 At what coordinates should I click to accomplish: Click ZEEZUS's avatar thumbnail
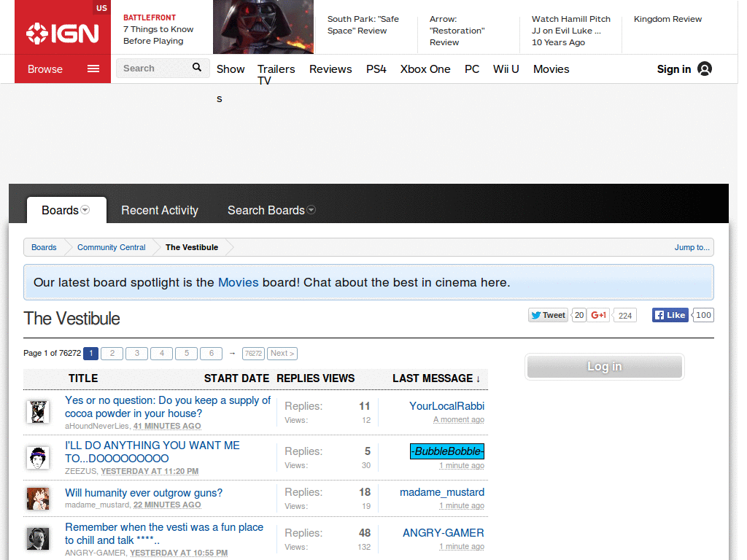pyautogui.click(x=38, y=457)
